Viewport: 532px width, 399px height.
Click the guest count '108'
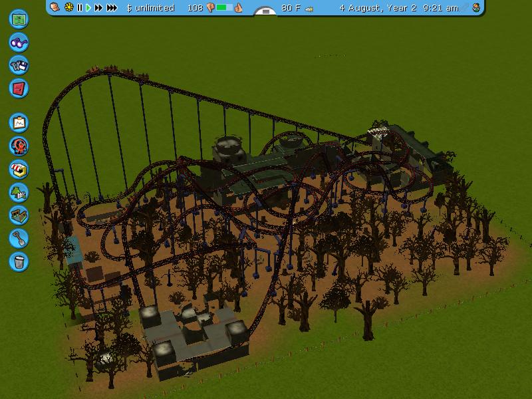pyautogui.click(x=195, y=8)
